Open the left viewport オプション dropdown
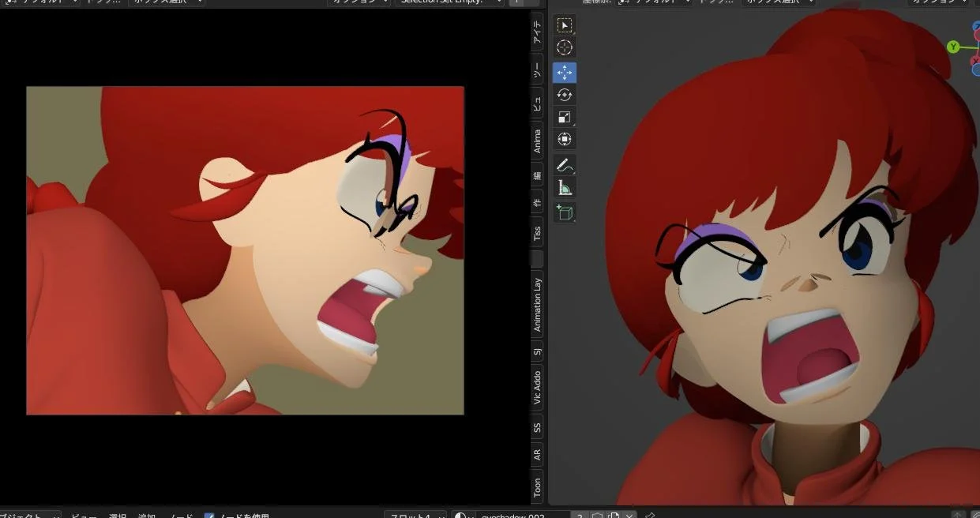 (359, 2)
